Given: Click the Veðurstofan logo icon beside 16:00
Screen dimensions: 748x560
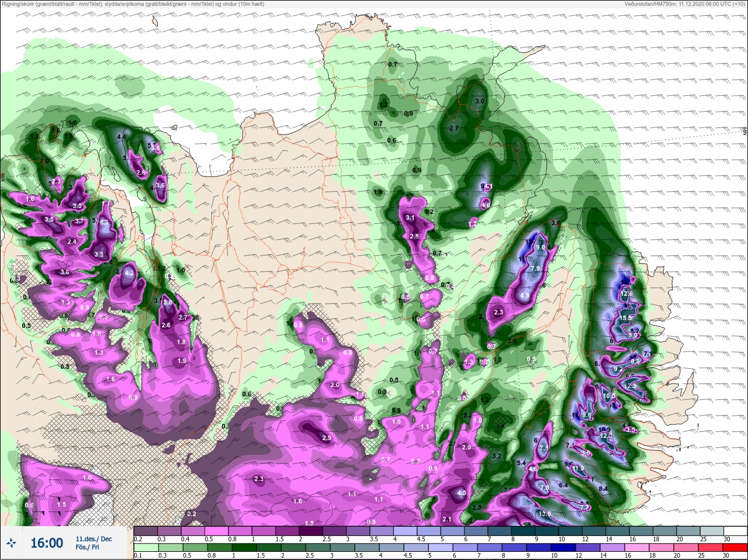Looking at the screenshot, I should tap(11, 544).
